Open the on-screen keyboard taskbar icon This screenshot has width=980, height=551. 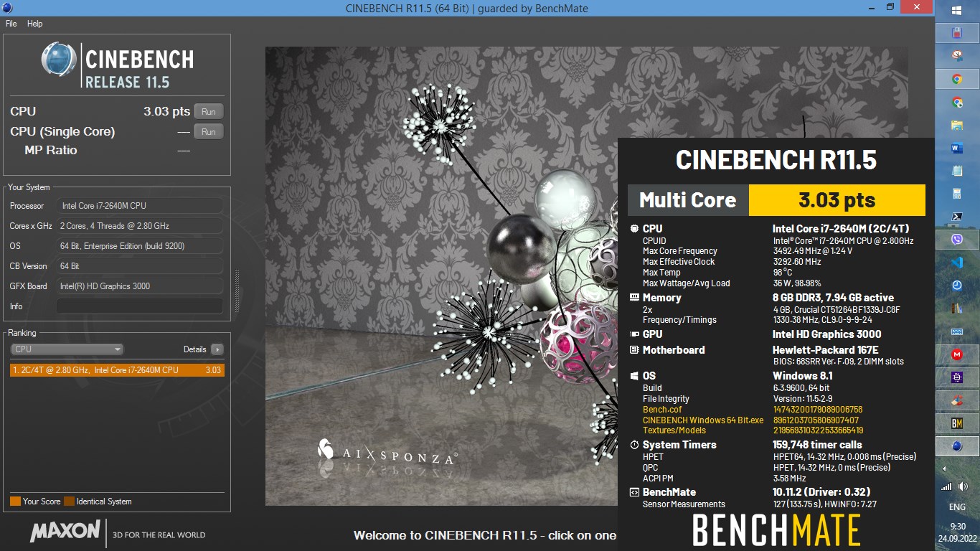956,331
